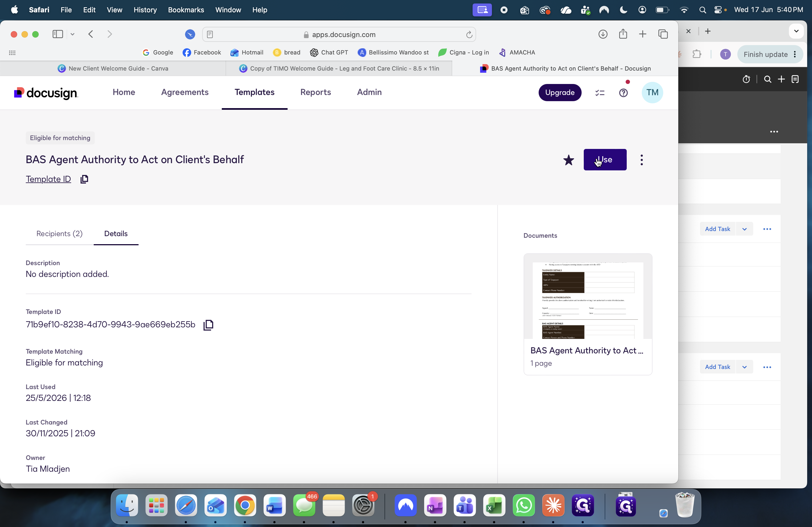Open the Docusign help question mark icon
Image resolution: width=812 pixels, height=527 pixels.
pos(623,93)
